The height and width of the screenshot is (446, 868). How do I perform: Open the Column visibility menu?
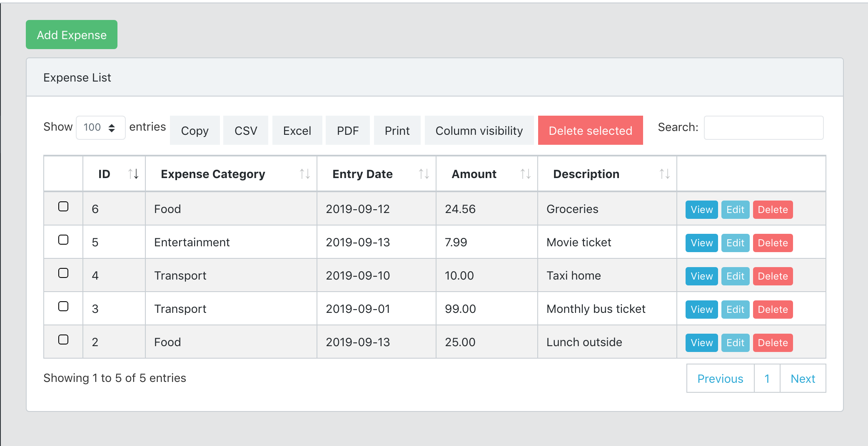pos(479,131)
